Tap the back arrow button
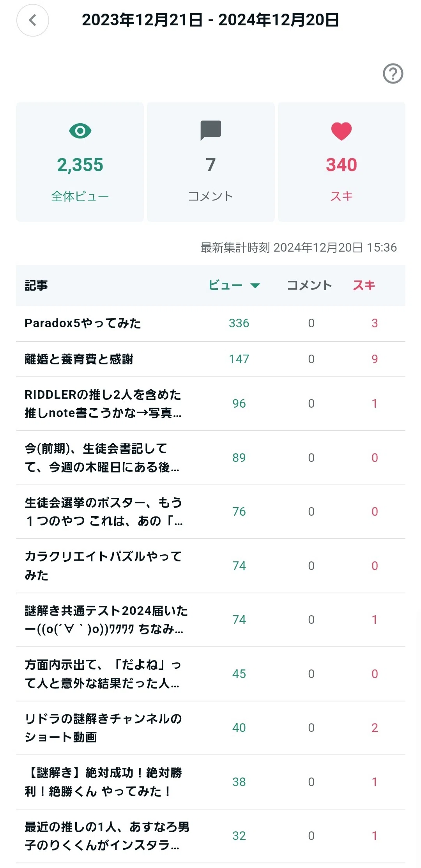Image resolution: width=421 pixels, height=868 pixels. tap(33, 20)
